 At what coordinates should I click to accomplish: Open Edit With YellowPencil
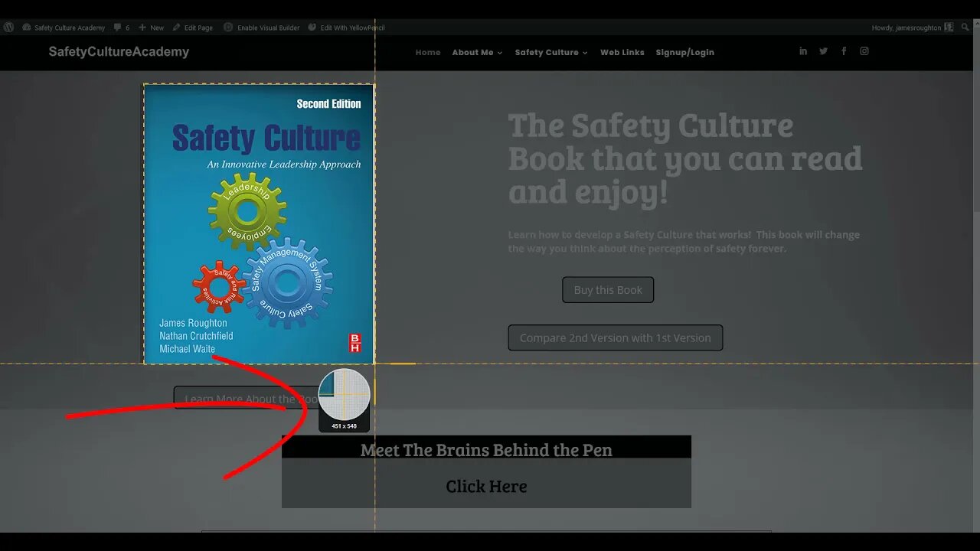point(347,28)
